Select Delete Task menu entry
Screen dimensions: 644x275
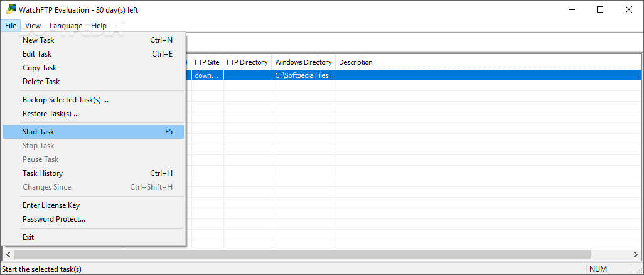(x=94, y=82)
